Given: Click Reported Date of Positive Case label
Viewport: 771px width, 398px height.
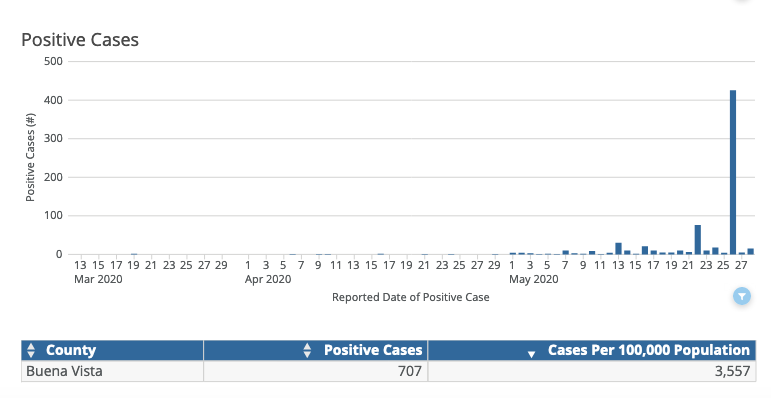Looking at the screenshot, I should pyautogui.click(x=411, y=297).
